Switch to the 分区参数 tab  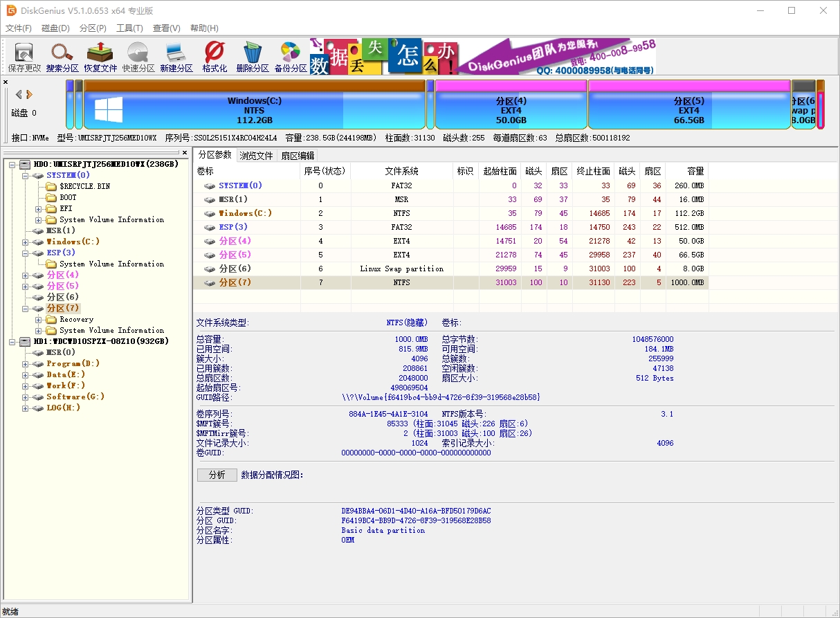click(214, 154)
